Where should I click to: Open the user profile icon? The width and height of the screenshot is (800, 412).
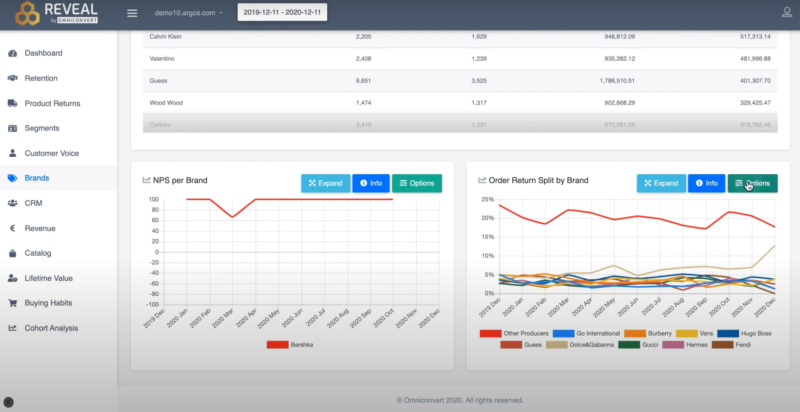pos(787,12)
